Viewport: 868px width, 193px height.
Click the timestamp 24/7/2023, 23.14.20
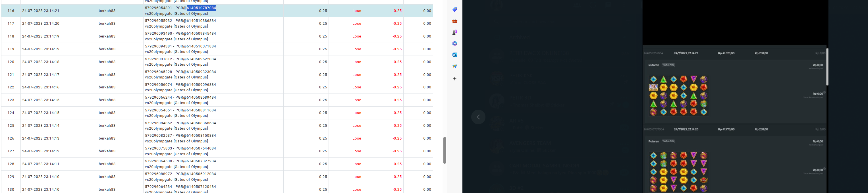click(x=686, y=129)
